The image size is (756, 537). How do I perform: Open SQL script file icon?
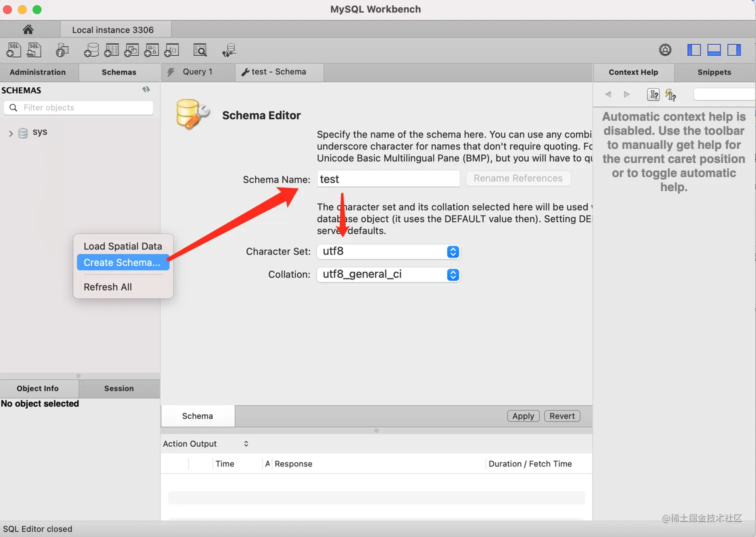click(x=34, y=50)
